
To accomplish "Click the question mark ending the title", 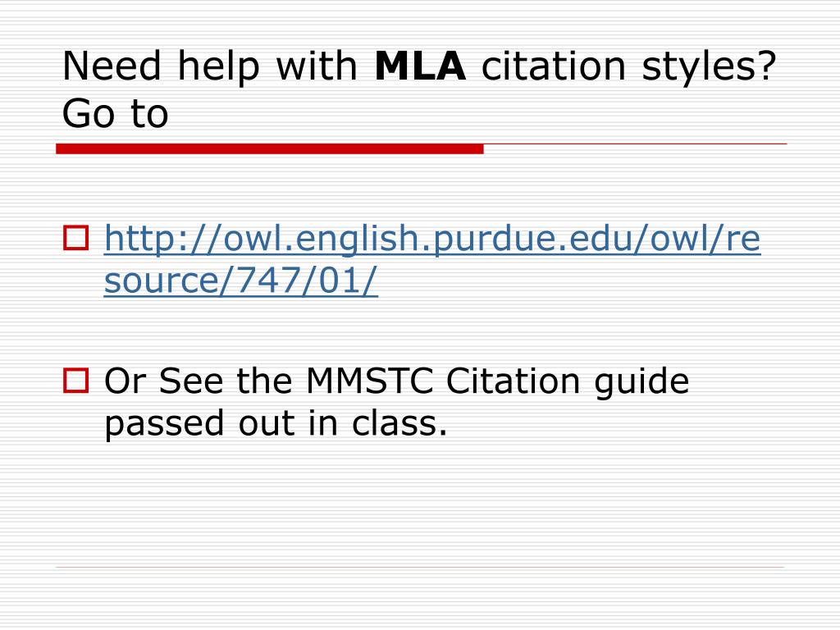I will coord(767,66).
